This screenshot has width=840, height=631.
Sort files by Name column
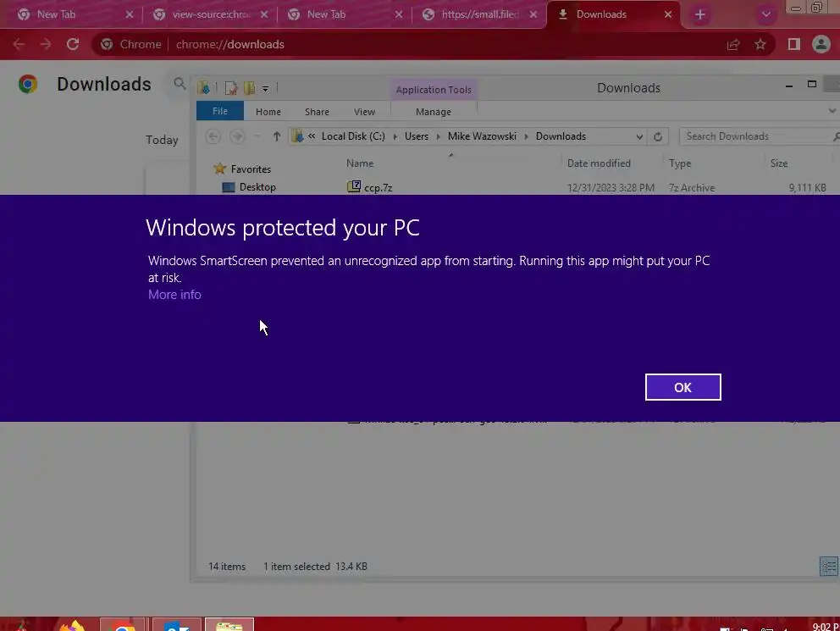click(x=360, y=163)
